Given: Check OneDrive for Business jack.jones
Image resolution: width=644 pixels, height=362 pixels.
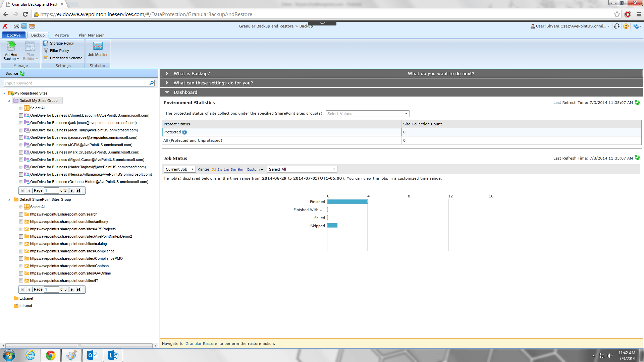Looking at the screenshot, I should tap(21, 123).
